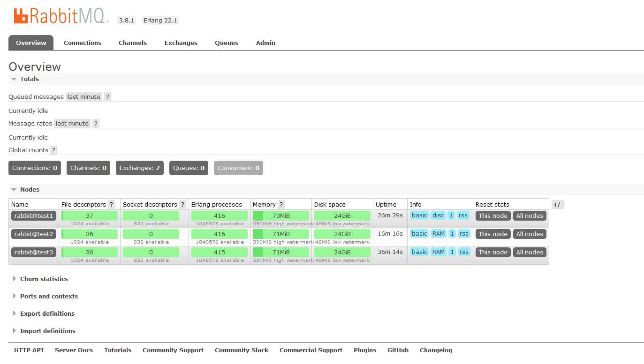Reset stats for This node on rabbit@test1
This screenshot has width=644, height=364.
(493, 216)
